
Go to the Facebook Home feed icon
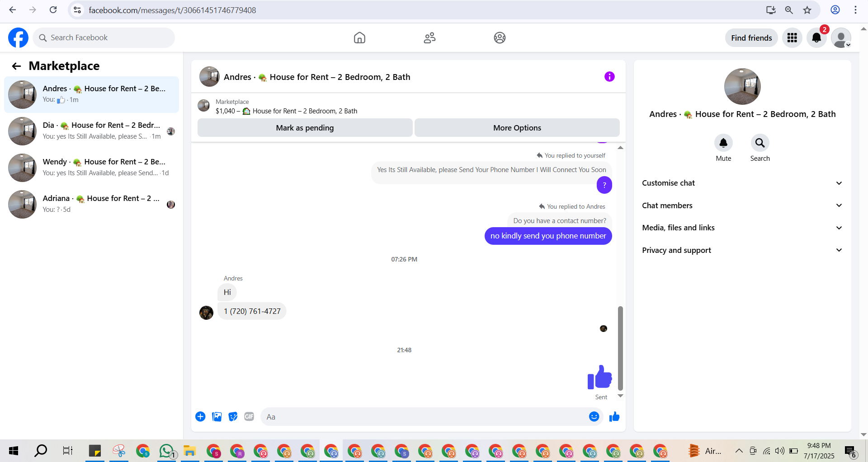click(x=359, y=37)
